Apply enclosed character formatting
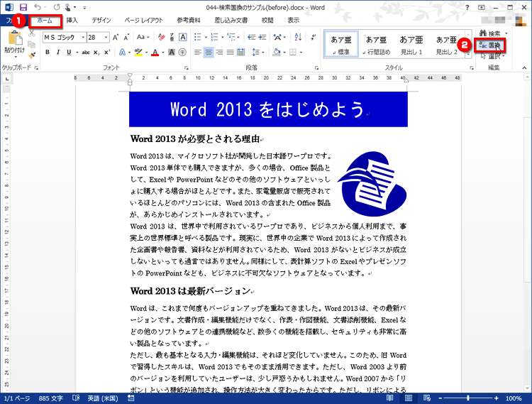Screen dimensions: 532x404 182,53
